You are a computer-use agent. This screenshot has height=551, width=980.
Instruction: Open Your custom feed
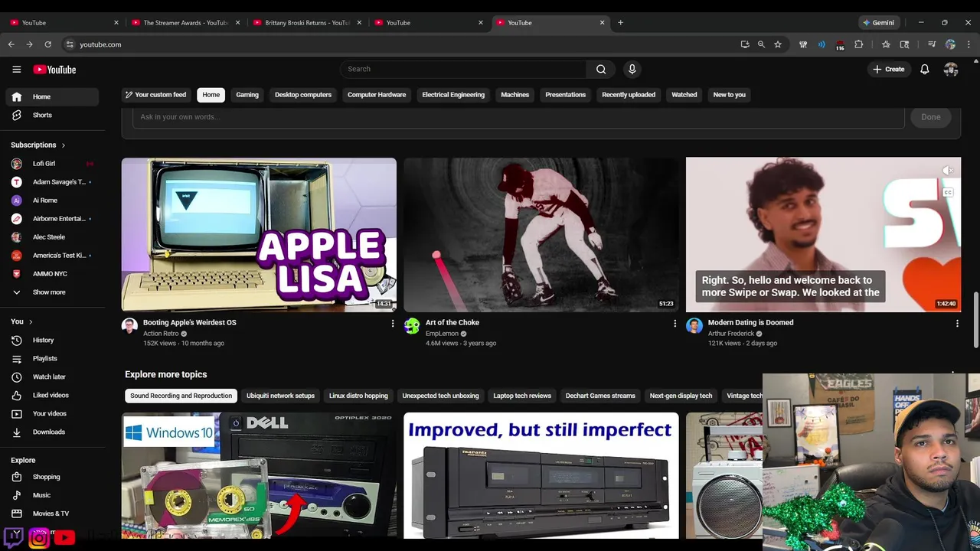(x=156, y=95)
